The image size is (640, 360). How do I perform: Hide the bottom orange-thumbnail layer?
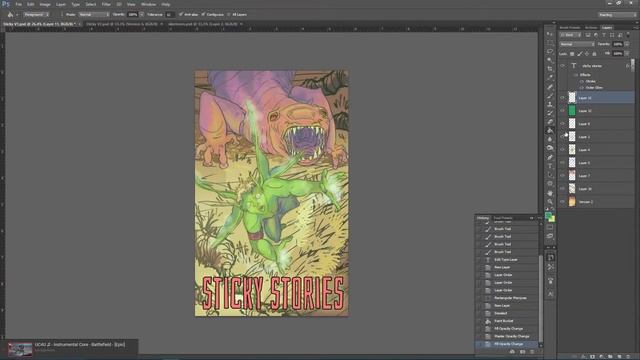(563, 202)
